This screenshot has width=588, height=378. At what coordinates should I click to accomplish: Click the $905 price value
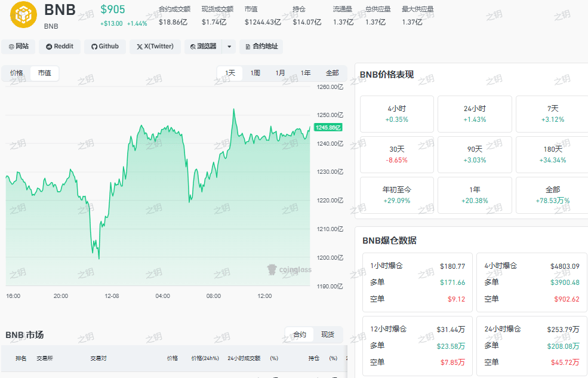[x=112, y=10]
